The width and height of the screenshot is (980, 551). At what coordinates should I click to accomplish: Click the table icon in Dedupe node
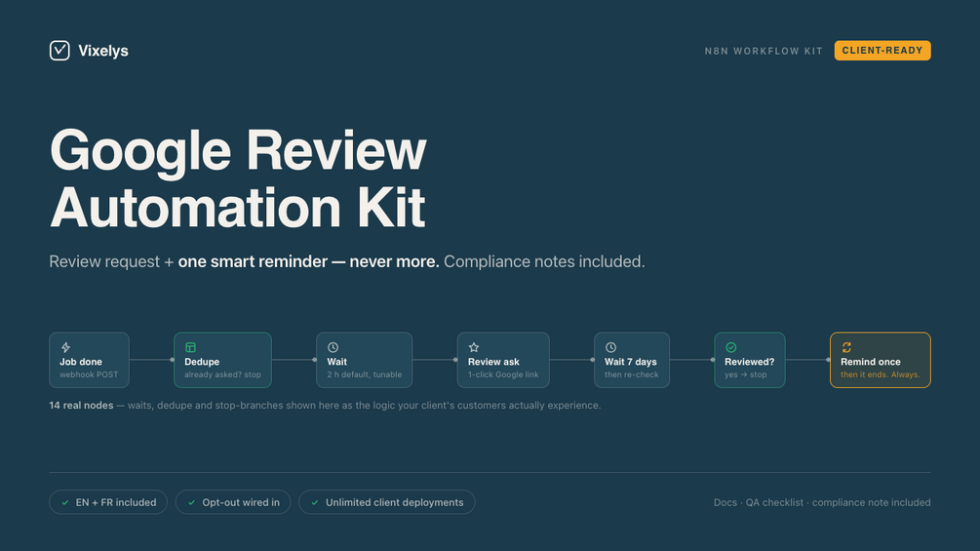pos(190,347)
